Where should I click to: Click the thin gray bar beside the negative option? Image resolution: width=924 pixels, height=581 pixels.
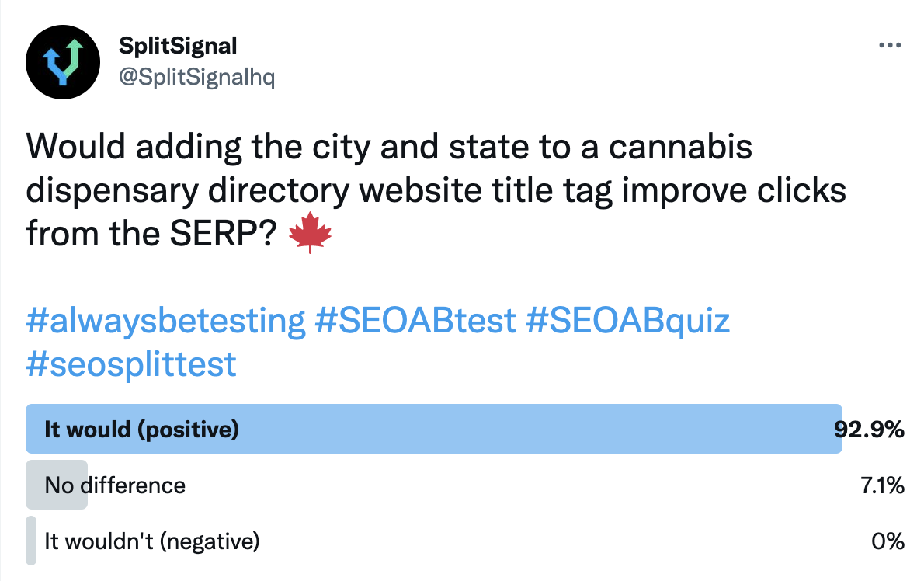coord(30,541)
